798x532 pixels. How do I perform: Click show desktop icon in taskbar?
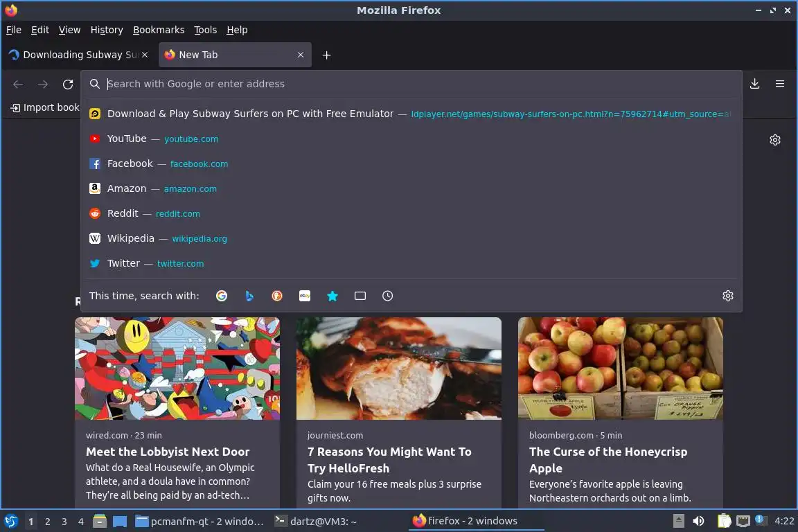pyautogui.click(x=120, y=521)
